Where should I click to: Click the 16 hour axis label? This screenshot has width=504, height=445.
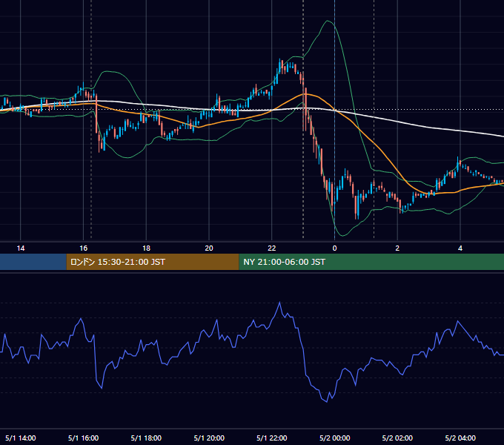point(83,248)
